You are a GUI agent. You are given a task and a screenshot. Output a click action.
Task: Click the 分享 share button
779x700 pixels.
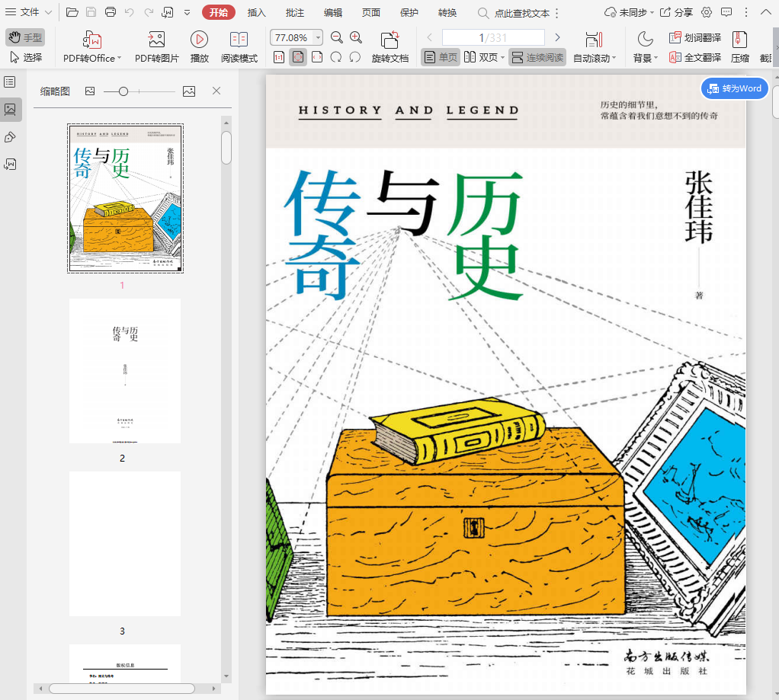(x=676, y=12)
